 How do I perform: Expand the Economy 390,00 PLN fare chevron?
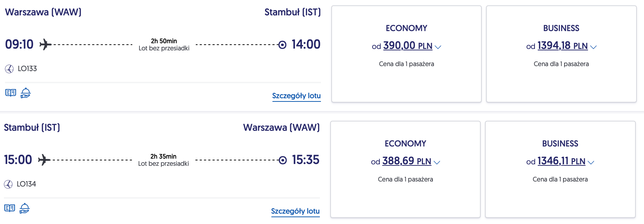click(x=438, y=47)
